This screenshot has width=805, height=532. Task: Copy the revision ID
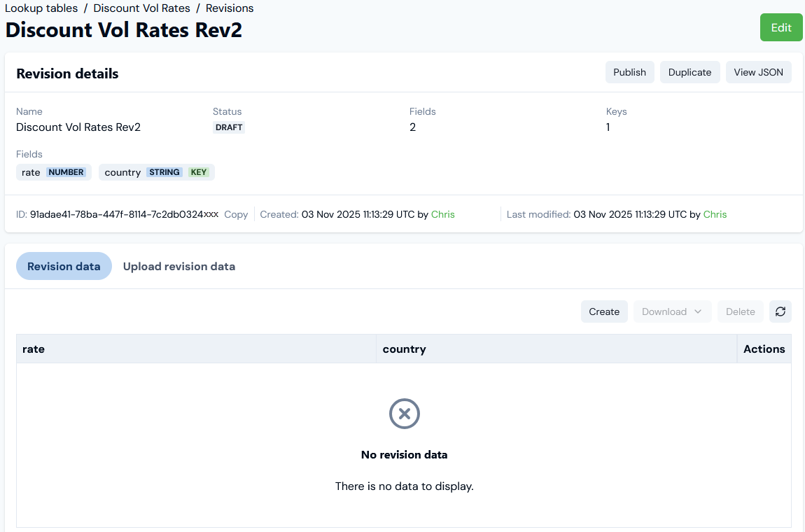click(x=236, y=214)
